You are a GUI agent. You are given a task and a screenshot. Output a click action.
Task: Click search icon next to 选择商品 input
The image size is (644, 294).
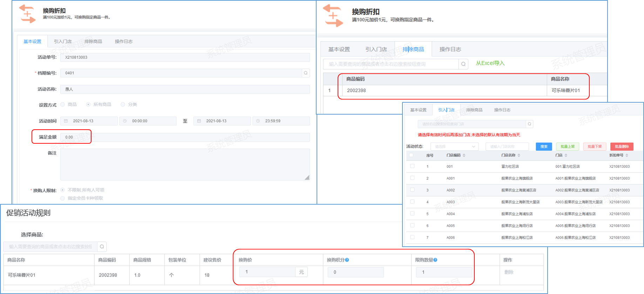tap(102, 247)
